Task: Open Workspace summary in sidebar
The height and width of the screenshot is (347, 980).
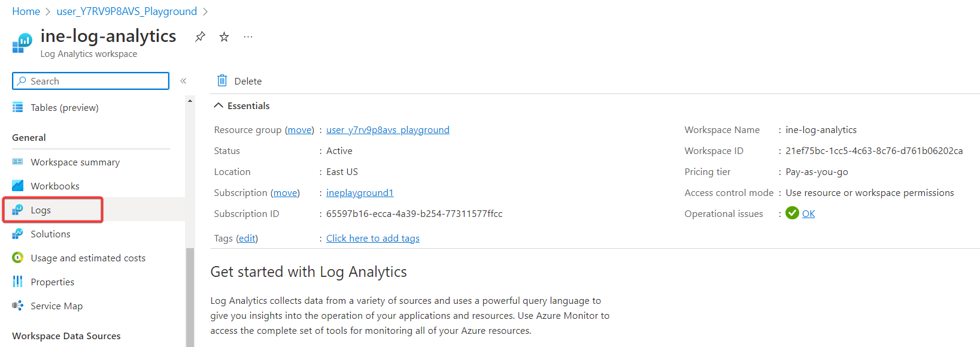Action: click(x=75, y=162)
